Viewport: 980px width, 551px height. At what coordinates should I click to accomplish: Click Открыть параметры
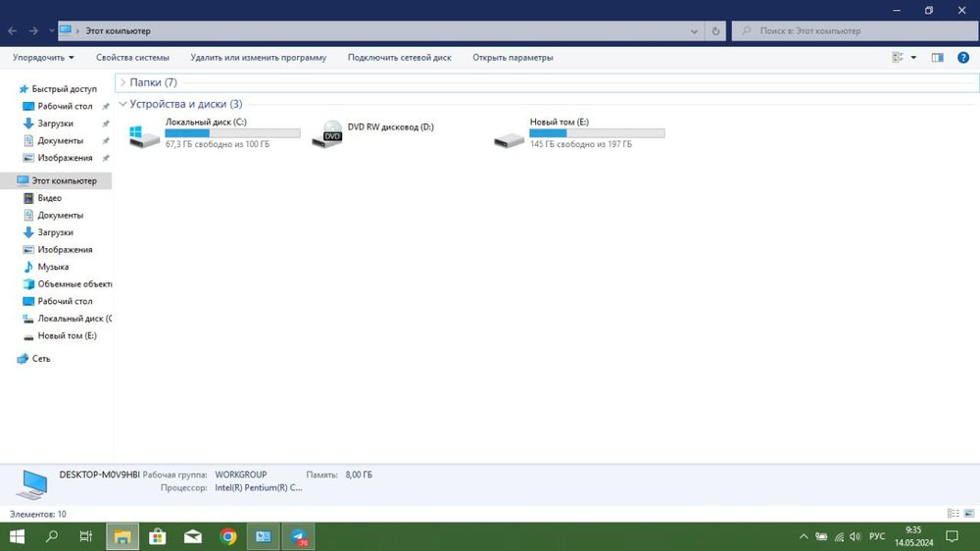pyautogui.click(x=513, y=58)
